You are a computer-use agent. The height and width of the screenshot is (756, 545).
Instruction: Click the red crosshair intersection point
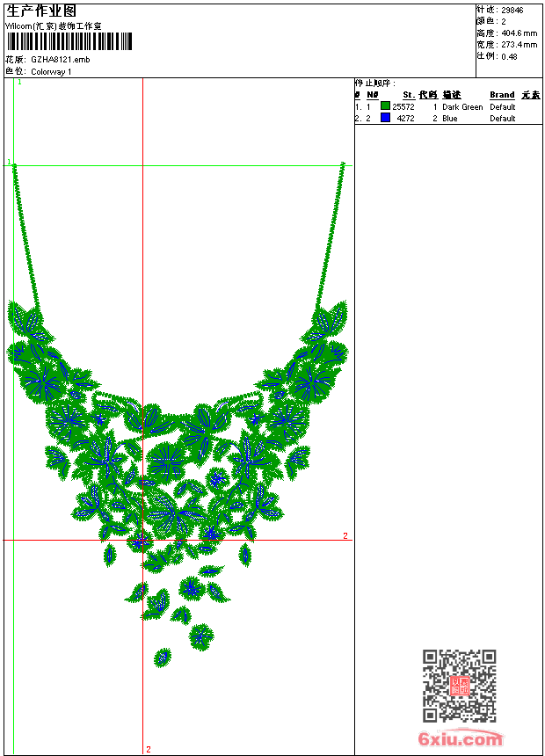(142, 540)
